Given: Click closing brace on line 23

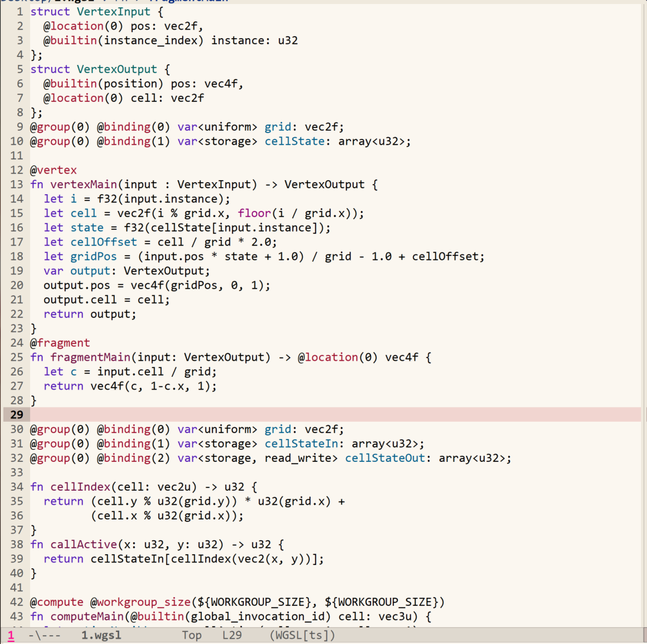Looking at the screenshot, I should 33,329.
